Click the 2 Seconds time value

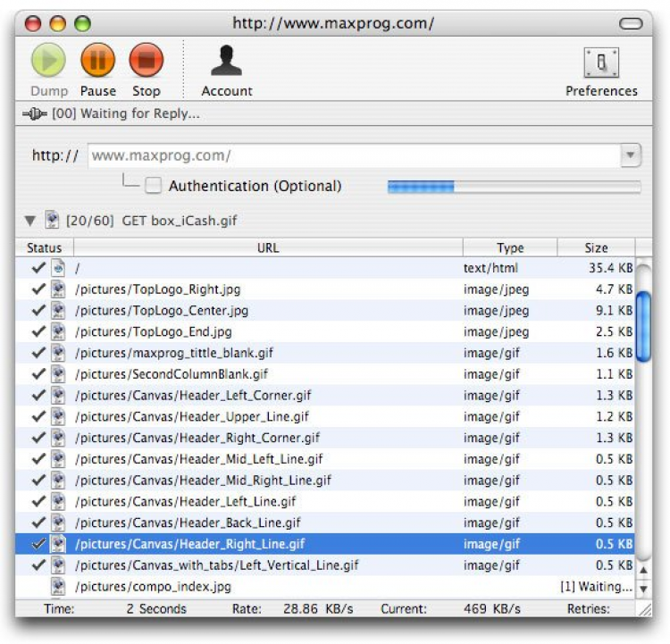[156, 608]
